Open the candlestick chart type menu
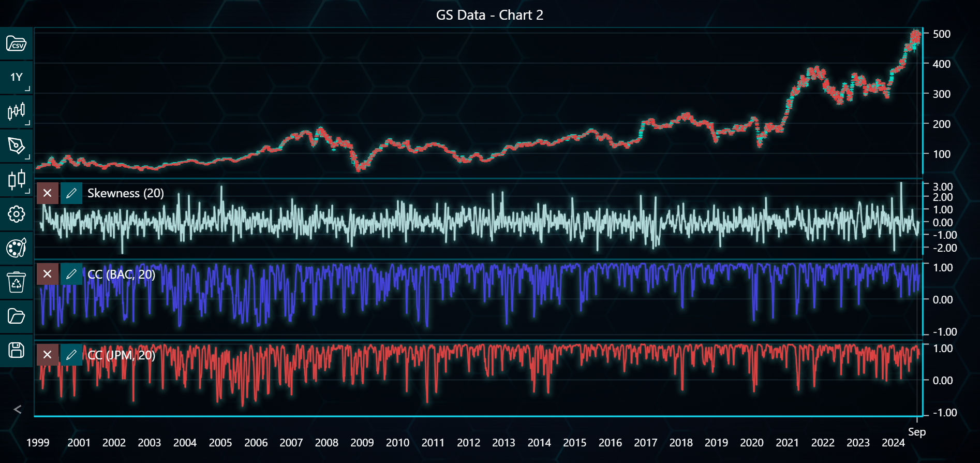 (x=16, y=111)
